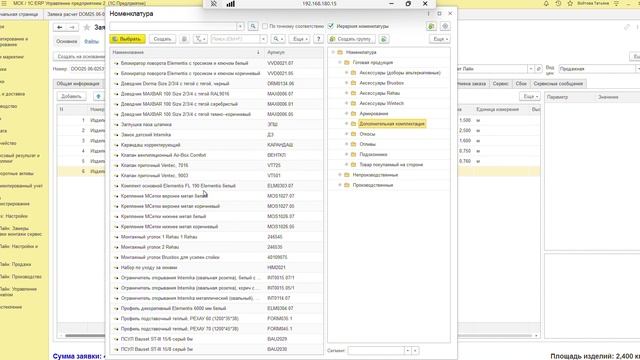This screenshot has height=360, width=640.
Task: Uncheck the Иерархия номенклатуры checkbox
Action: click(x=331, y=26)
